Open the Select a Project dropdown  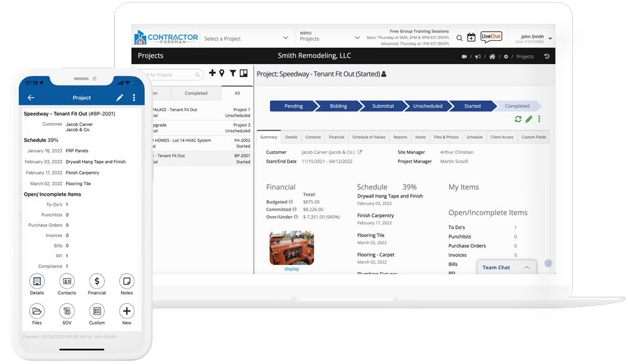(246, 38)
